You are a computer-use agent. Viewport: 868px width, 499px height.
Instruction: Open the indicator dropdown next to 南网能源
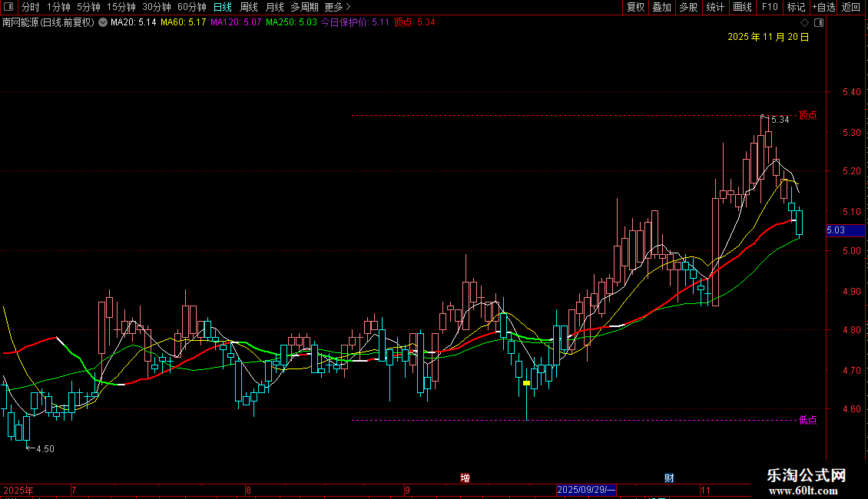(103, 23)
